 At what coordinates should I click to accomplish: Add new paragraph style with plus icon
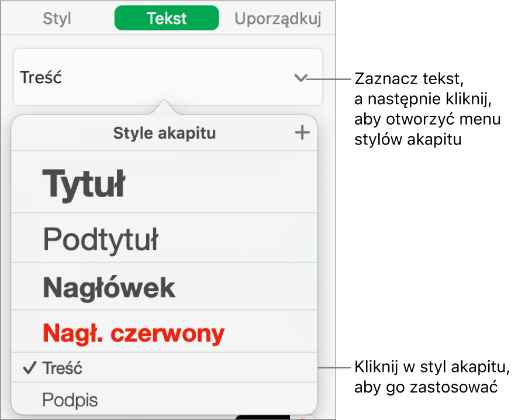pos(302,133)
